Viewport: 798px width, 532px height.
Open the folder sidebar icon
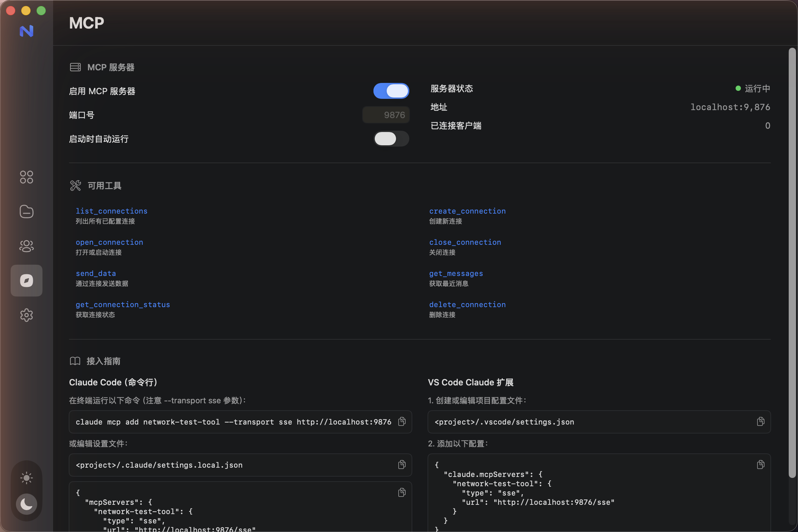tap(27, 211)
